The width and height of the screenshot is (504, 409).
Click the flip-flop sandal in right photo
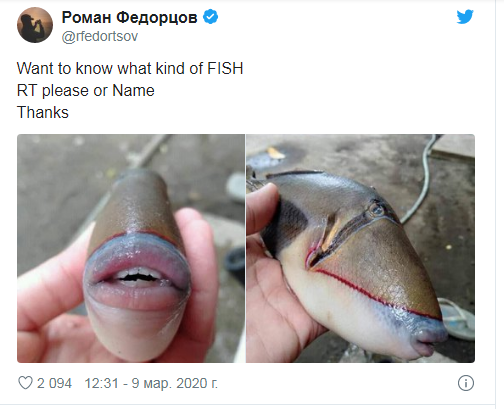click(459, 319)
